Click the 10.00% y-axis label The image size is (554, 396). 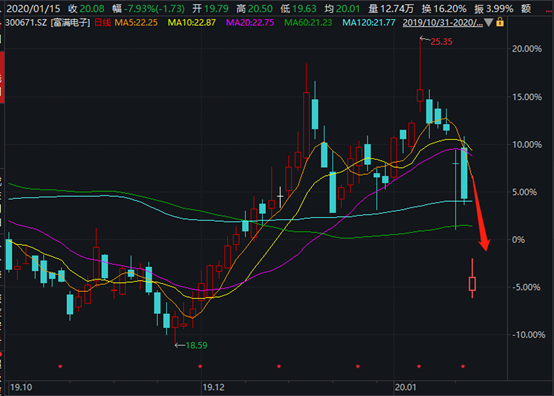pos(527,144)
